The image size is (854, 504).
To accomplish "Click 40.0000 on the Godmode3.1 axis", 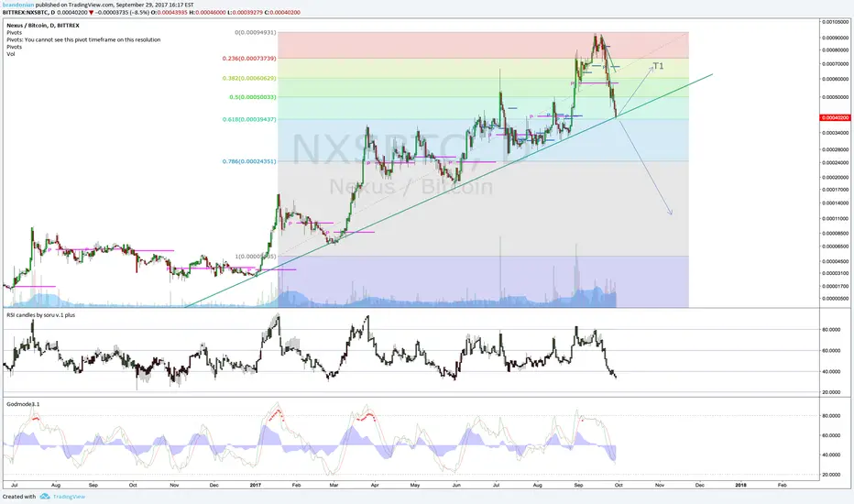I will [831, 455].
